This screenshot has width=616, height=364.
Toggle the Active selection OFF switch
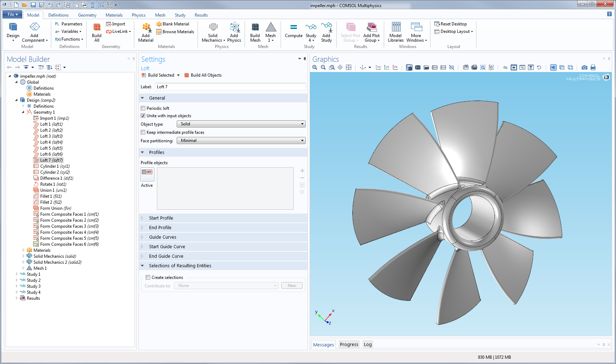pos(147,172)
